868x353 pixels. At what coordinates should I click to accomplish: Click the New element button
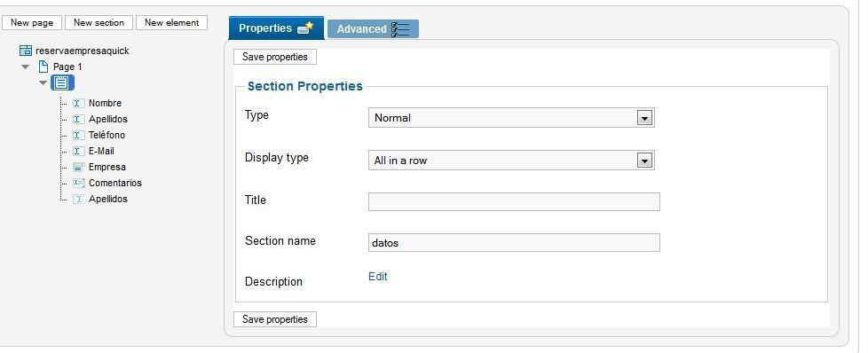pyautogui.click(x=171, y=23)
